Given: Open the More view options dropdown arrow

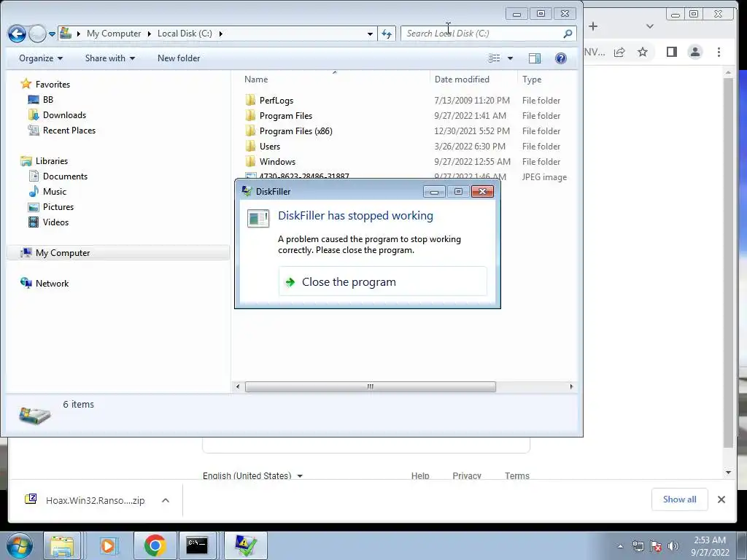Looking at the screenshot, I should tap(510, 58).
